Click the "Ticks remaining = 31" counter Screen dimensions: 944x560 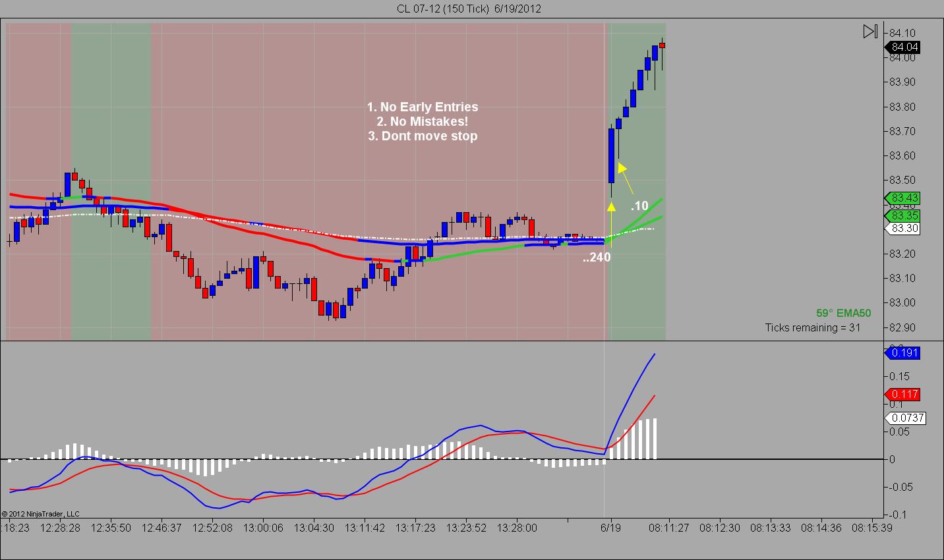pos(813,327)
